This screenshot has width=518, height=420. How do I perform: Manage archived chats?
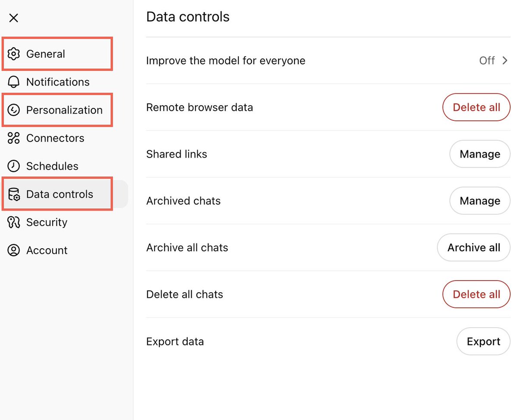pyautogui.click(x=480, y=201)
